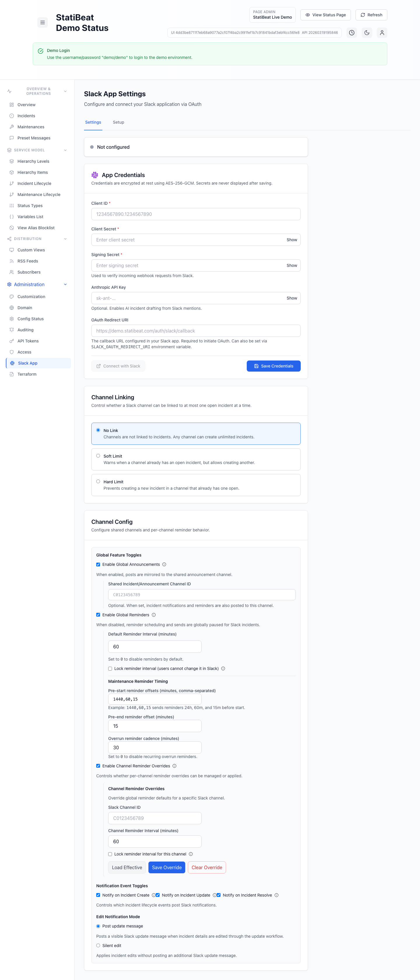This screenshot has width=420, height=980.
Task: Check Lock reminder interval for users
Action: [110, 668]
